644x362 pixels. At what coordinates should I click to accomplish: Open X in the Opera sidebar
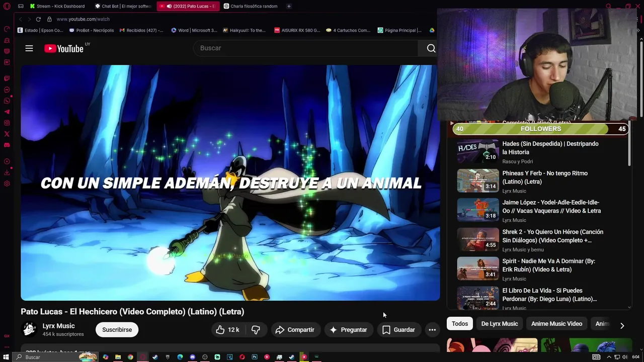[x=7, y=134]
